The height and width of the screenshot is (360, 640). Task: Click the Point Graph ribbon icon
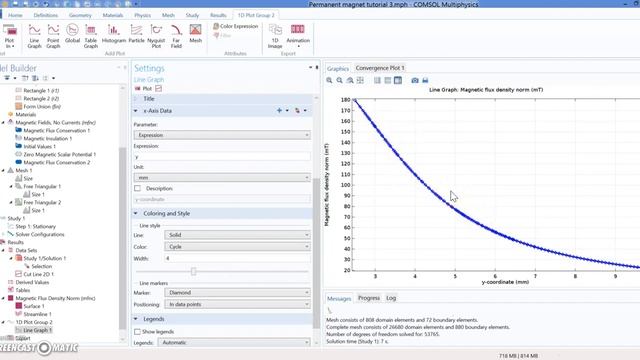tap(53, 36)
